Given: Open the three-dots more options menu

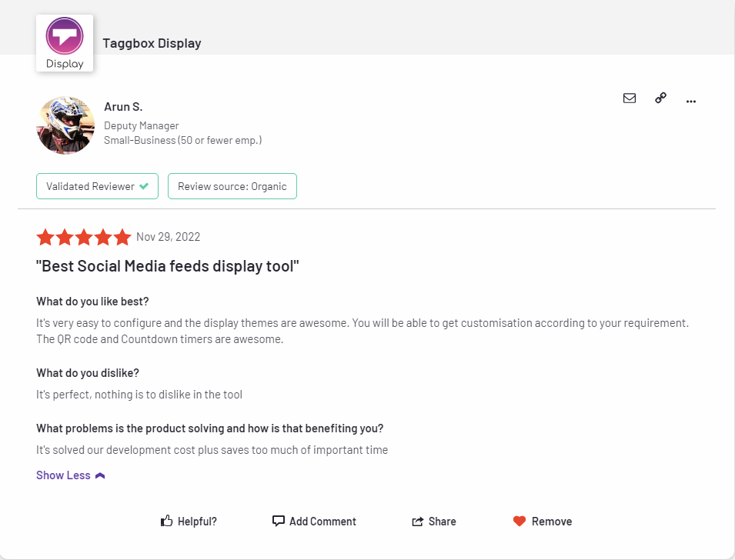Looking at the screenshot, I should tap(690, 101).
